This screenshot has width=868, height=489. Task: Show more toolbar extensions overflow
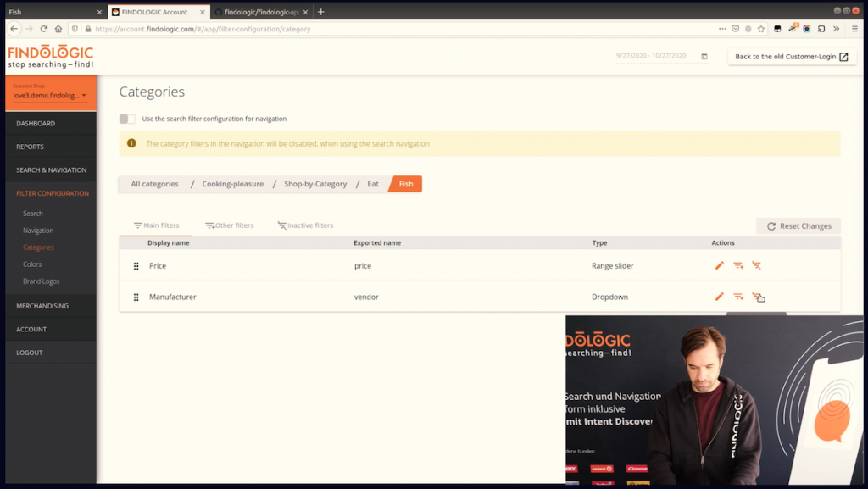(837, 29)
